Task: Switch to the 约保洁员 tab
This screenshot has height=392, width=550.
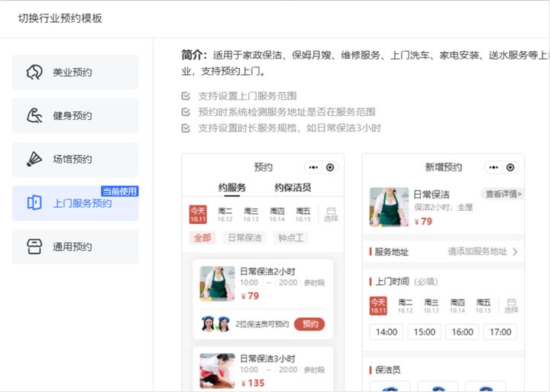Action: pos(293,187)
